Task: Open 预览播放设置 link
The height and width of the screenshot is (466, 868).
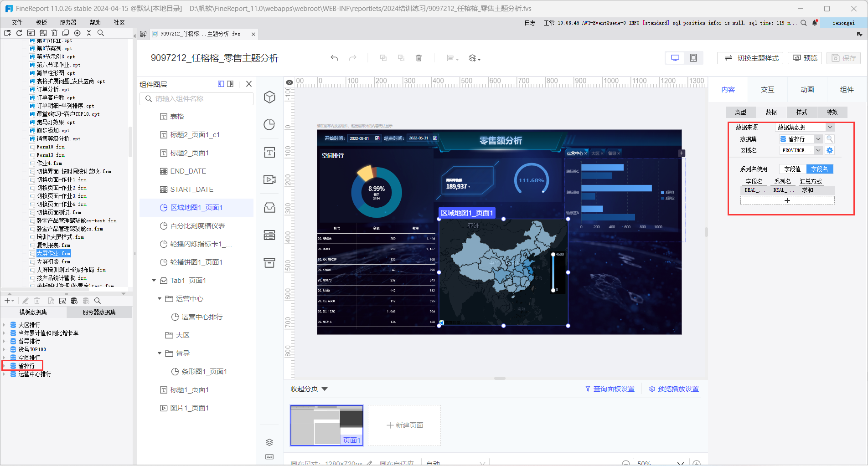Action: coord(674,389)
